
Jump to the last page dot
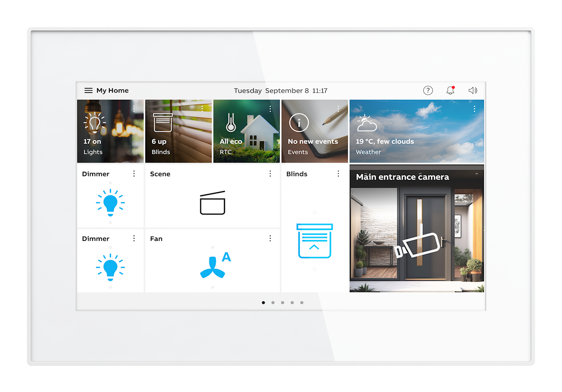tap(302, 302)
